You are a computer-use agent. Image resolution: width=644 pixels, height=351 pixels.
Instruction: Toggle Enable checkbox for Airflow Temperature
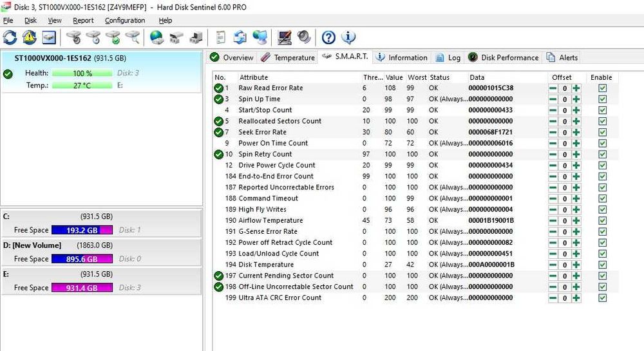click(x=602, y=221)
